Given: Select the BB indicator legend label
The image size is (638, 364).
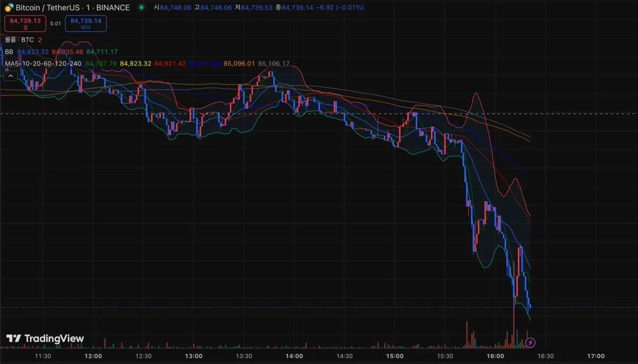Looking at the screenshot, I should tap(9, 52).
